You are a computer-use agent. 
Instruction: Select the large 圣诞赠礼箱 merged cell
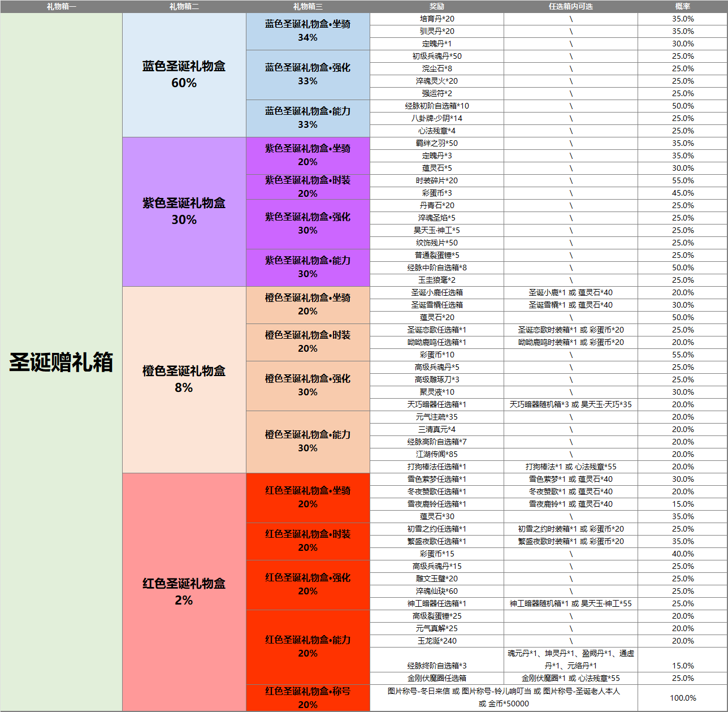(61, 362)
